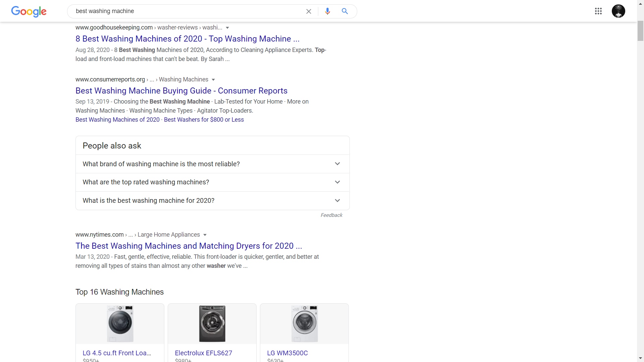Click the Feedback link under People also ask
The width and height of the screenshot is (644, 362).
[x=331, y=215]
